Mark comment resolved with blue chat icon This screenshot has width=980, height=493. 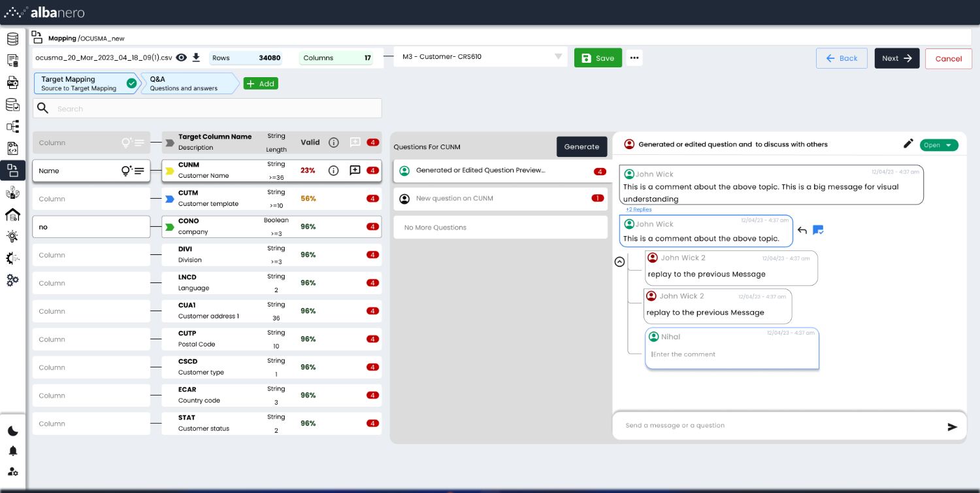818,230
